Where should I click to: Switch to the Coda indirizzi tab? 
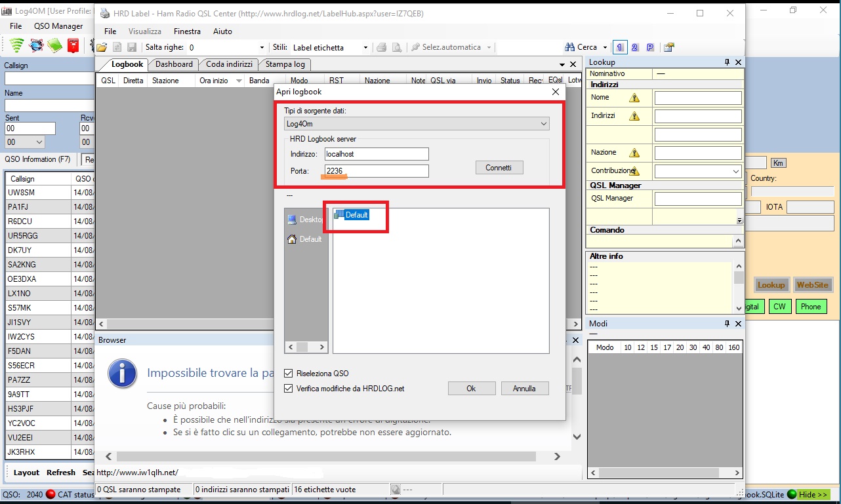coord(229,64)
